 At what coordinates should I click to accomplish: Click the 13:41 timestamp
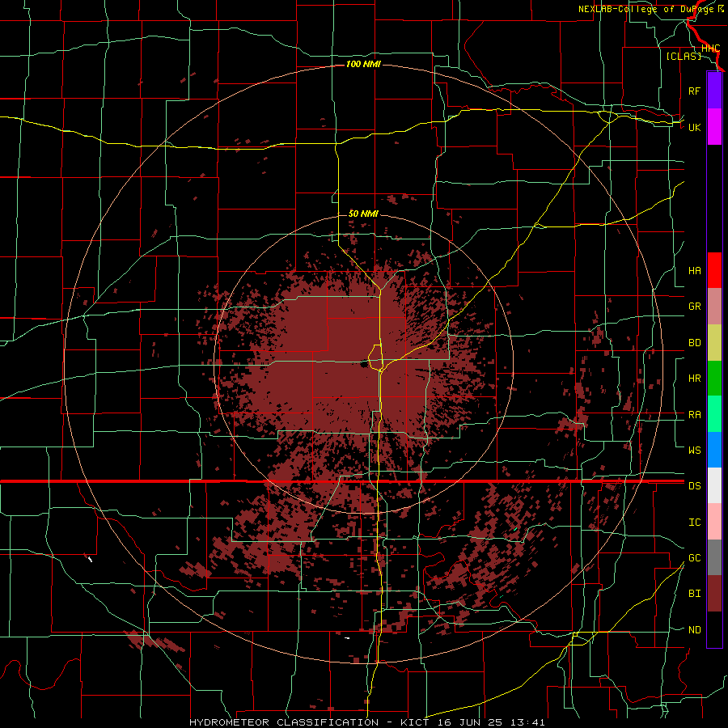[x=527, y=722]
